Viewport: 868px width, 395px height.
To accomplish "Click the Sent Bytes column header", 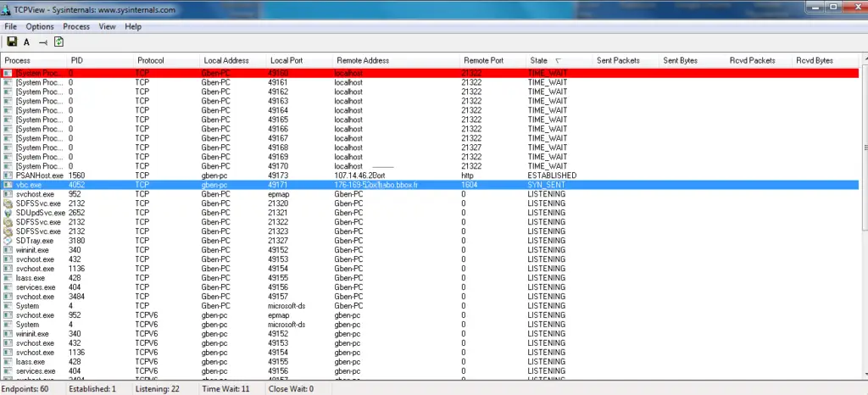I will [692, 60].
